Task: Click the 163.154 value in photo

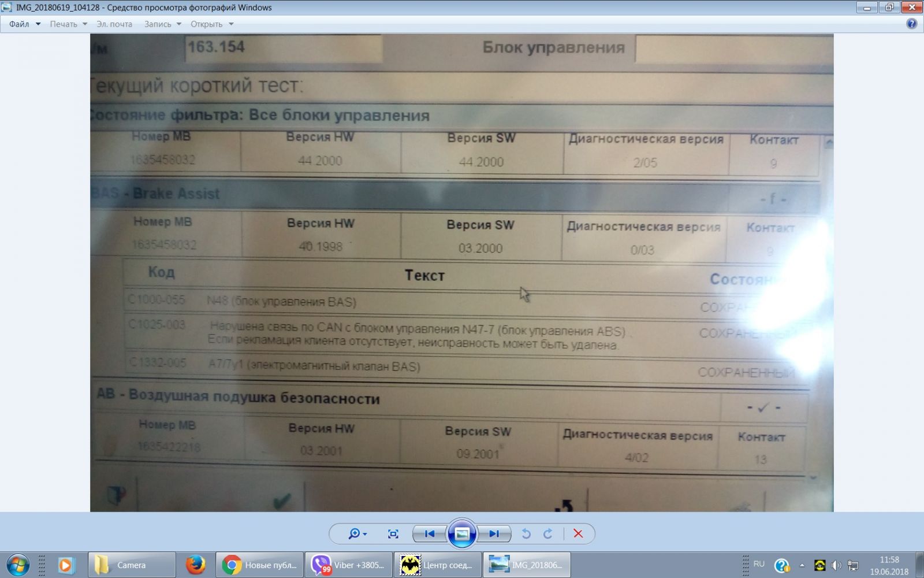Action: tap(217, 47)
